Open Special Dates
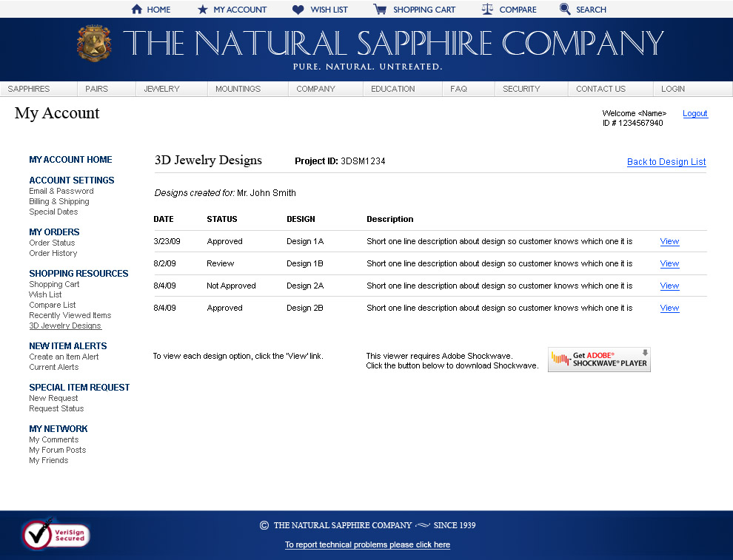 tap(53, 212)
